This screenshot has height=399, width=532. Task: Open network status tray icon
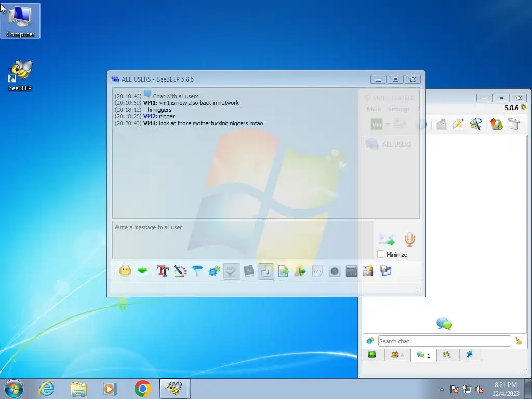coord(467,390)
